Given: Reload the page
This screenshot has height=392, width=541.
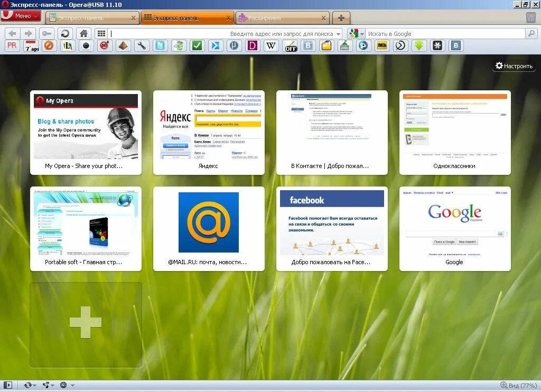Looking at the screenshot, I should (65, 33).
